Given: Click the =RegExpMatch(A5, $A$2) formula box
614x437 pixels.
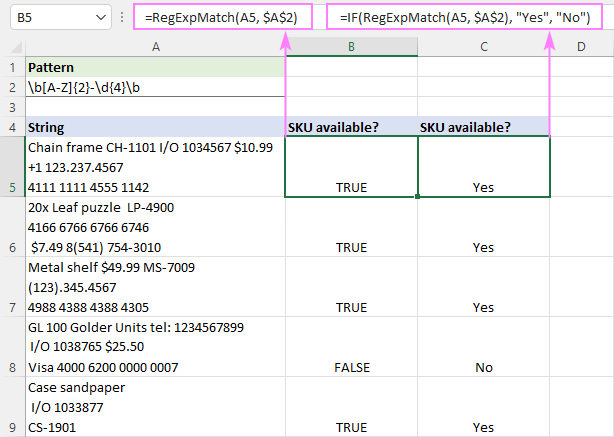Looking at the screenshot, I should coord(221,17).
